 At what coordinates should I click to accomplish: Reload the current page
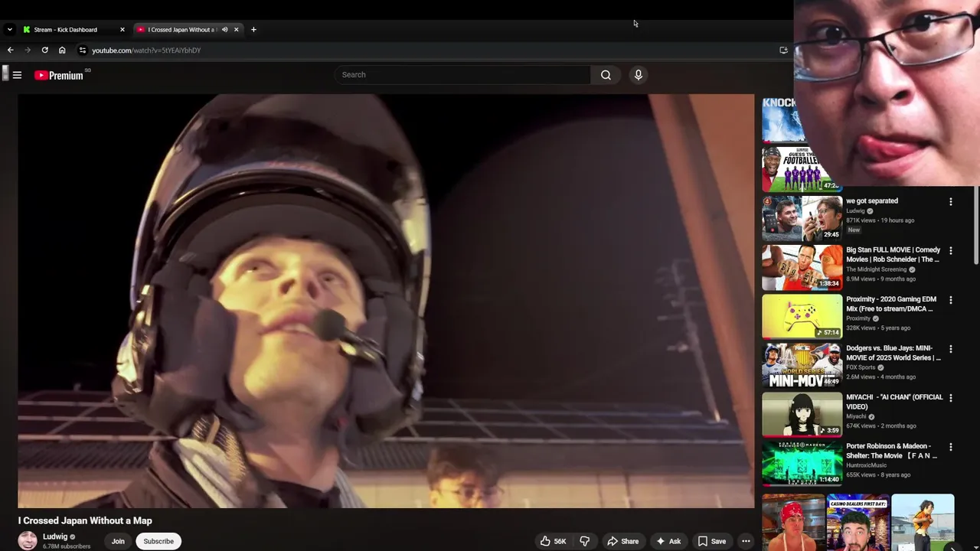tap(44, 51)
